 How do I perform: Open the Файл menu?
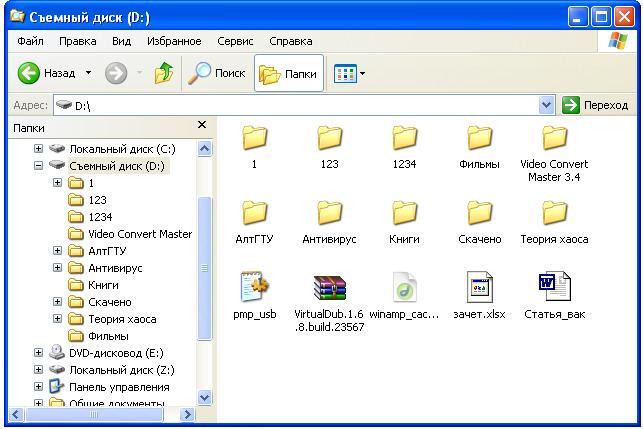tap(30, 41)
